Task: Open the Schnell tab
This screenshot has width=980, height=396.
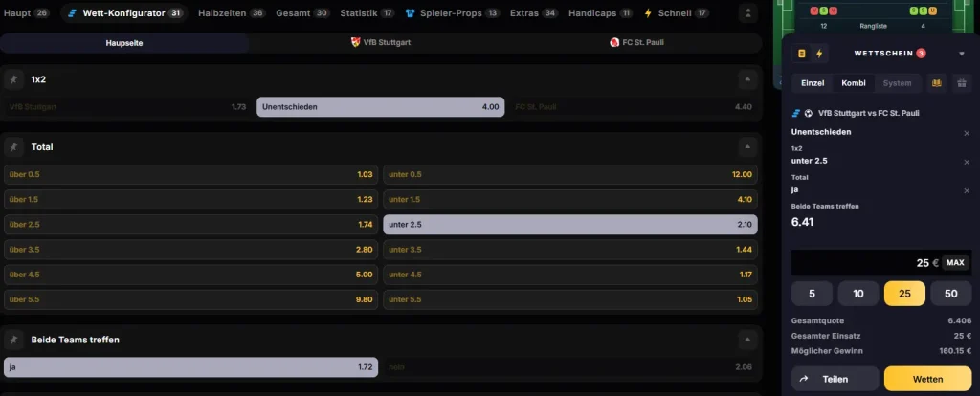Action: pyautogui.click(x=677, y=13)
